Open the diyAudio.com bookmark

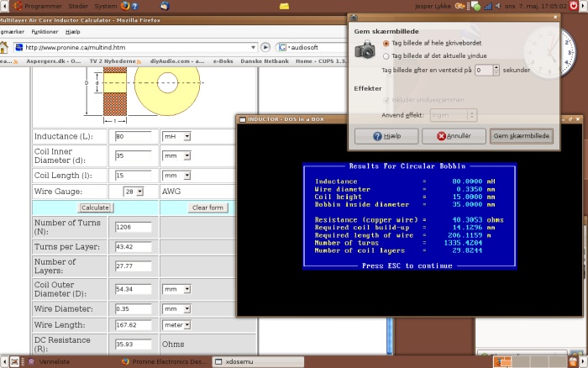pos(177,61)
